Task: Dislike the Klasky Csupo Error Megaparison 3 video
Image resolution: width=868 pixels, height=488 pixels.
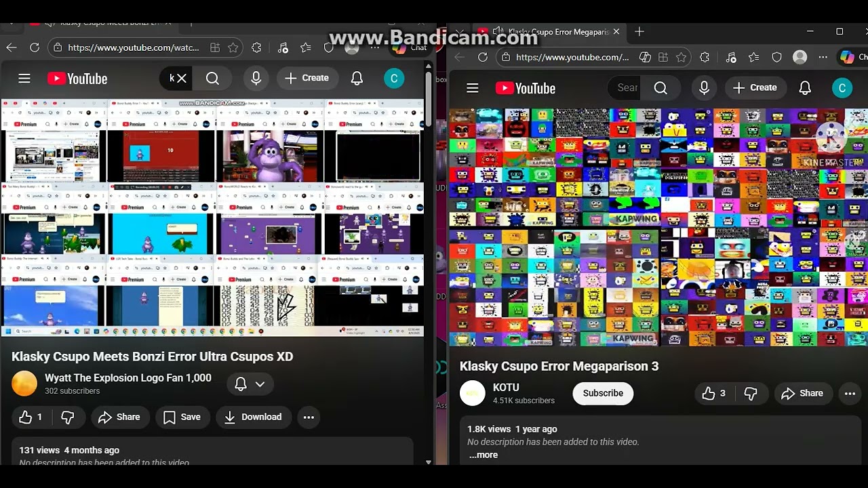Action: coord(751,394)
